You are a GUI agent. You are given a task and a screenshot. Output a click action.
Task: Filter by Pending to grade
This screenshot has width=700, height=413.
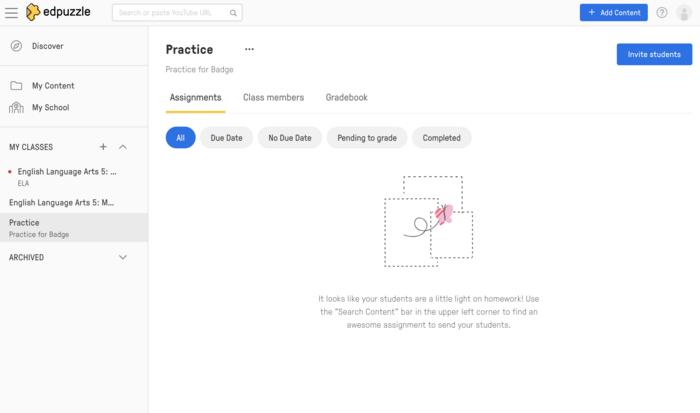[x=367, y=138]
